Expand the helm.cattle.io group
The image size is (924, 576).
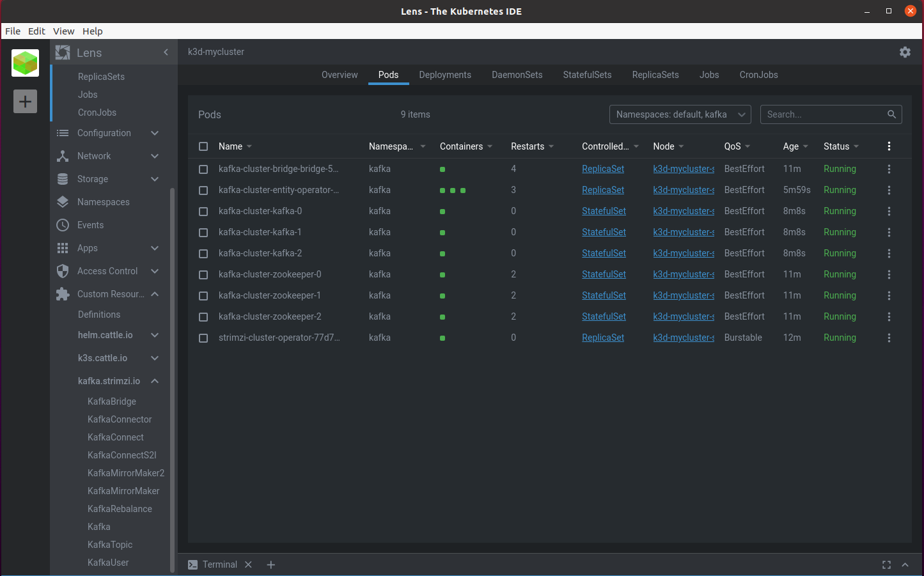(x=118, y=335)
